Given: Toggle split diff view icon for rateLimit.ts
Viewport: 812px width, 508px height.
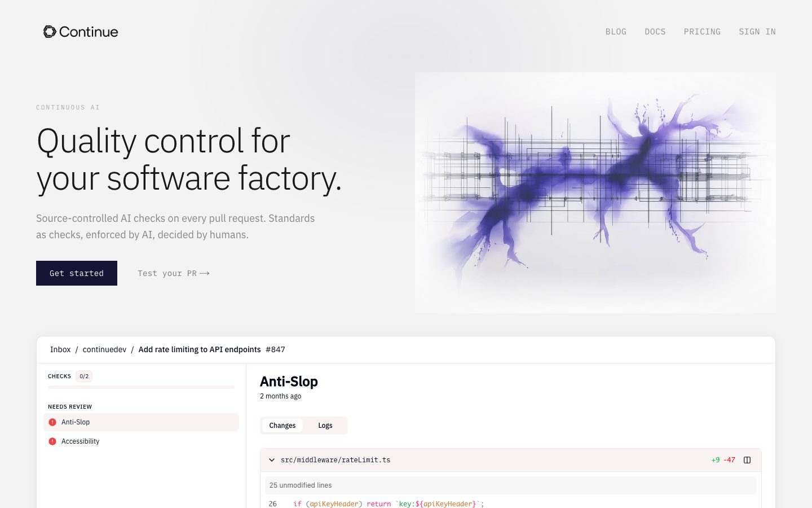Looking at the screenshot, I should pyautogui.click(x=747, y=460).
